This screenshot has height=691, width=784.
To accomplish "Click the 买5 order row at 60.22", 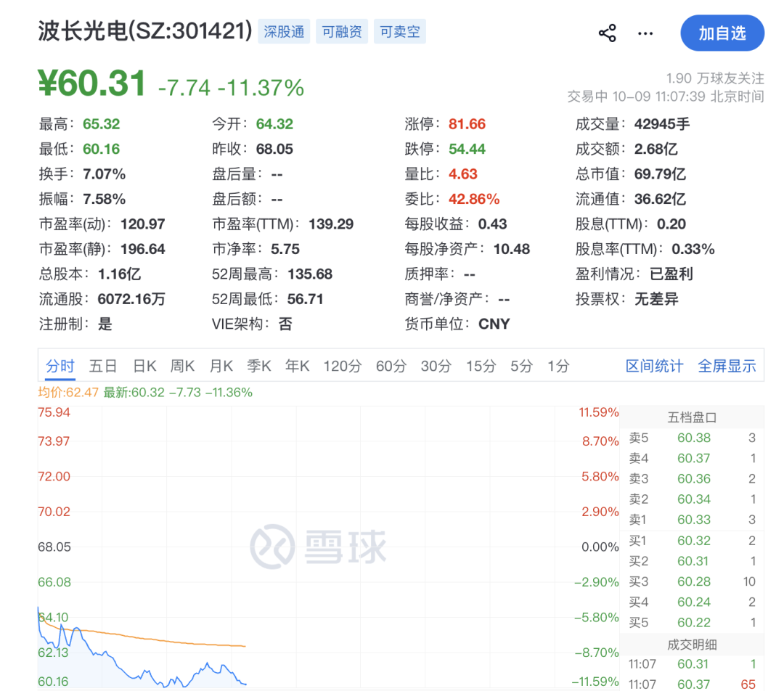I will [692, 623].
